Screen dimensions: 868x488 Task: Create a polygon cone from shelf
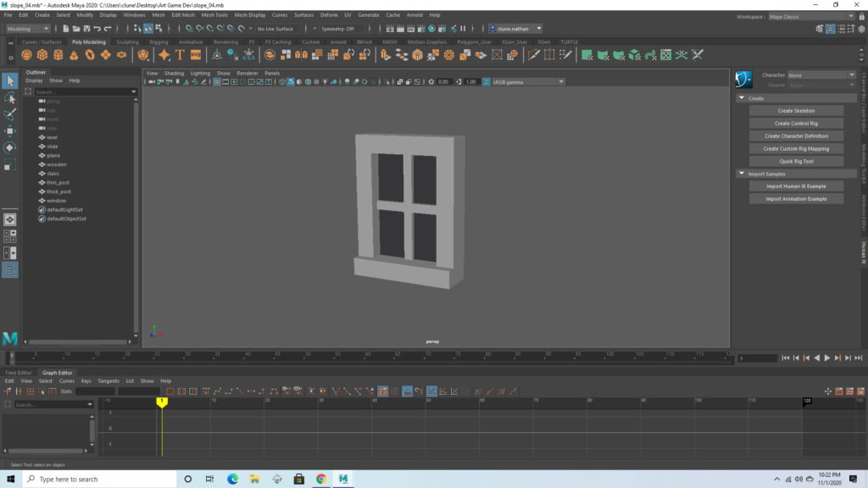[74, 55]
